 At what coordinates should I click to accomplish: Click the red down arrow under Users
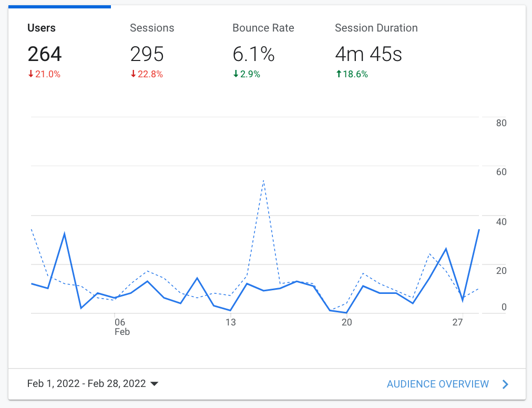31,75
